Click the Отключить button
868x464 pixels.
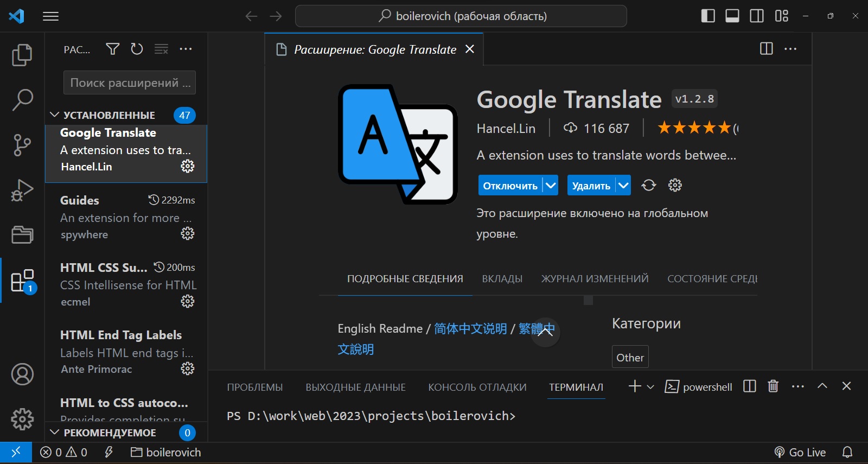click(510, 186)
